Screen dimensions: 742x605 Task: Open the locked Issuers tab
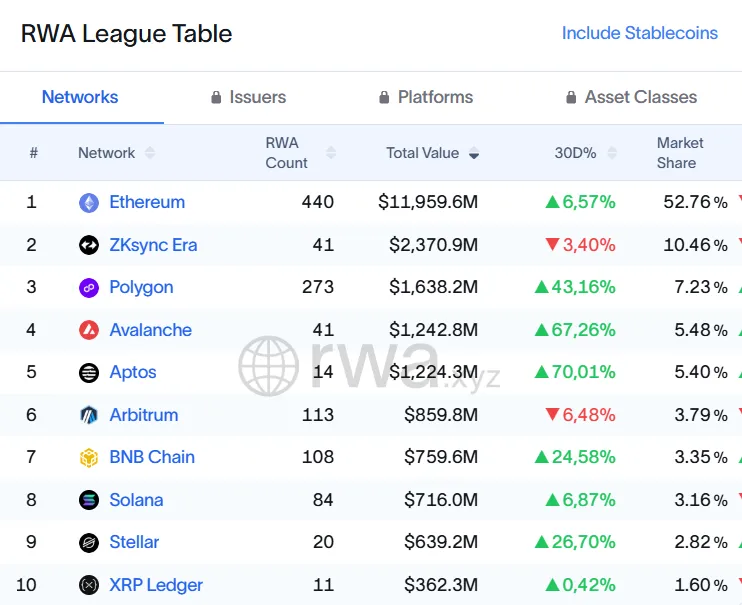[x=248, y=97]
